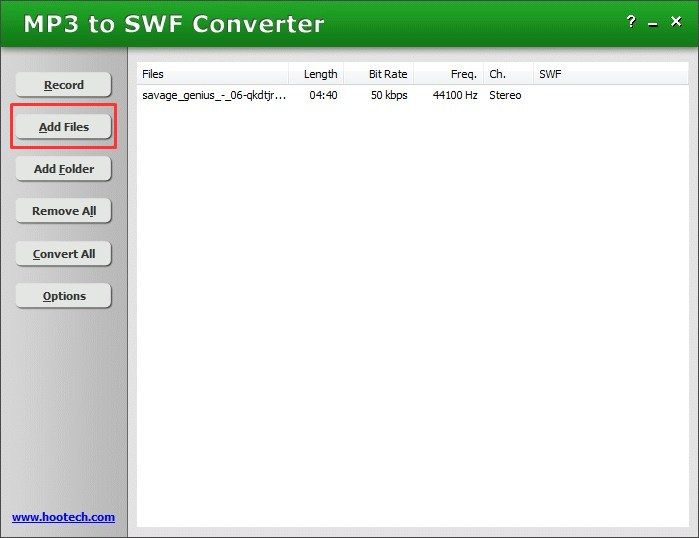This screenshot has width=699, height=538.
Task: Open the Add Files dialog
Action: pyautogui.click(x=63, y=127)
